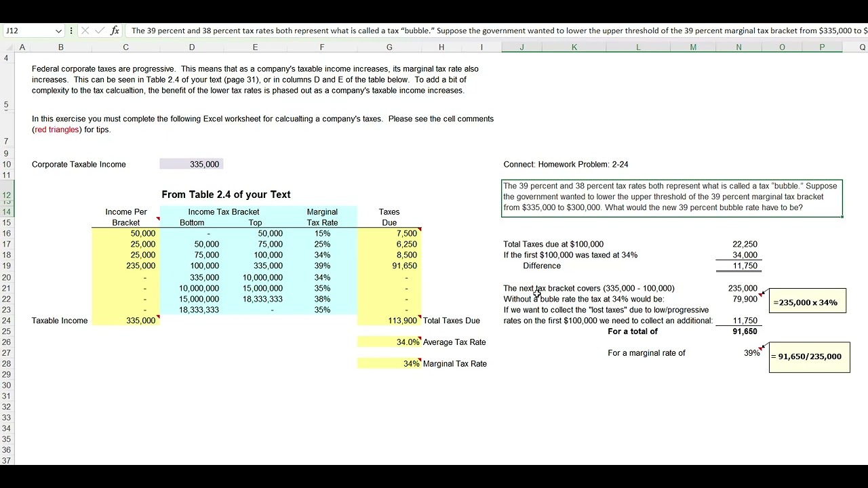The width and height of the screenshot is (868, 488).
Task: Click the 'red triangles' tip text
Action: (x=57, y=129)
